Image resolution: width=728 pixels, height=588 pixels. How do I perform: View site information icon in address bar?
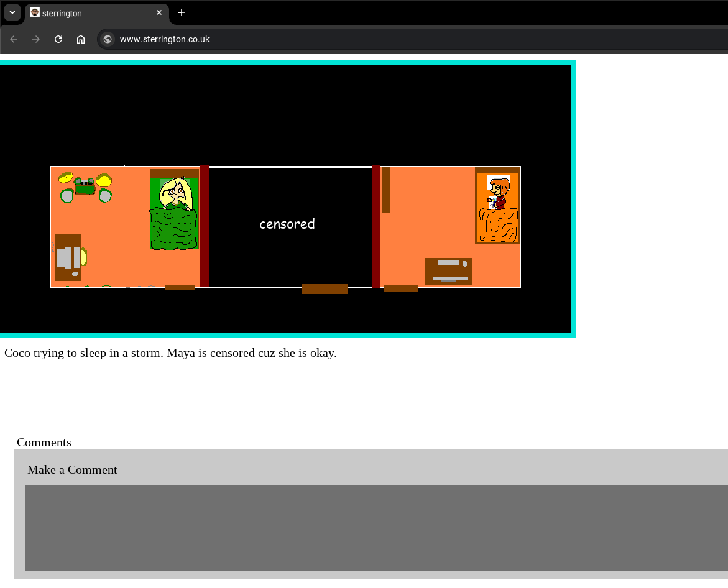point(108,39)
